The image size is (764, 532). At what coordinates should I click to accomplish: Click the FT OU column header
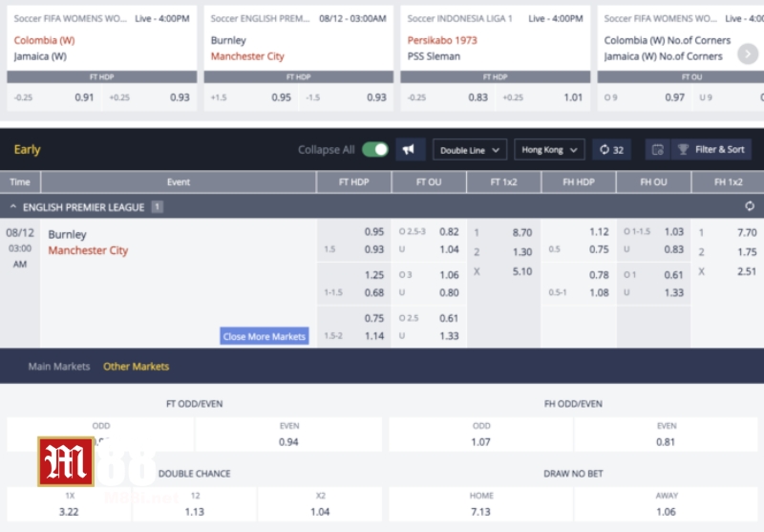(x=429, y=182)
